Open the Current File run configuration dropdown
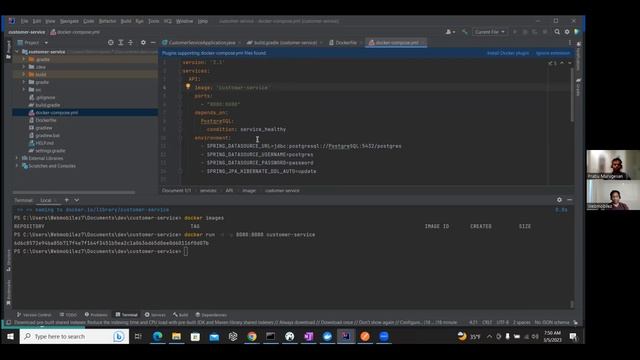 489,32
